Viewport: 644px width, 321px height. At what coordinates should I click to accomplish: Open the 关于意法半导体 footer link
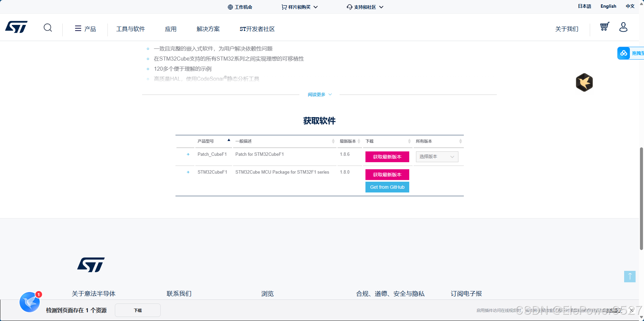94,294
